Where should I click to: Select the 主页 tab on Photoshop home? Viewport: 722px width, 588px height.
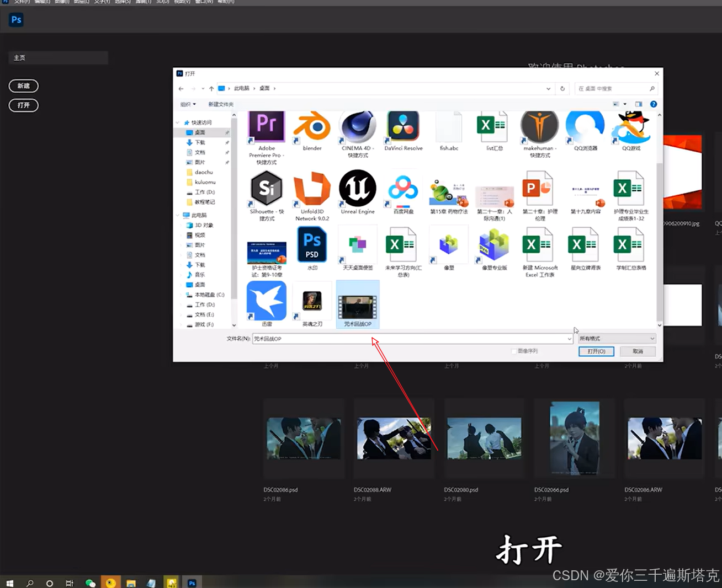(58, 58)
